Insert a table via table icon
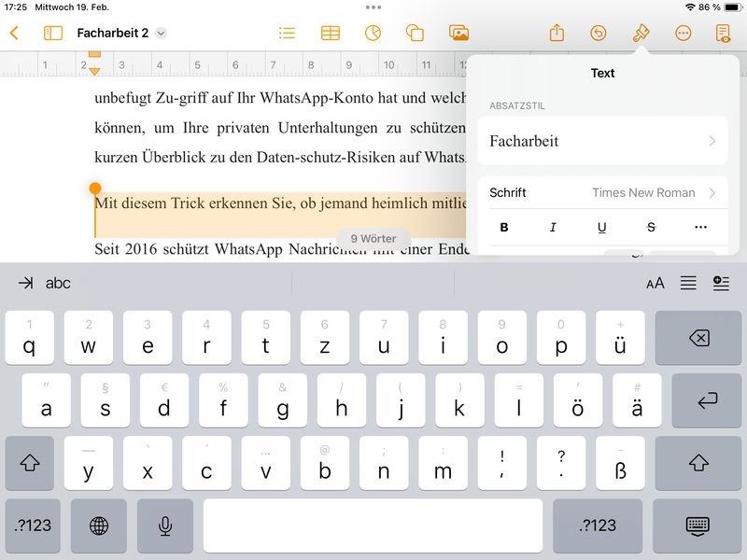 [331, 33]
